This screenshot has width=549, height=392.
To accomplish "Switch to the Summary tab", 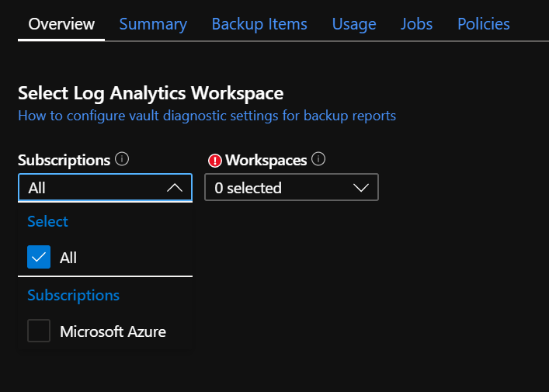I will [153, 24].
